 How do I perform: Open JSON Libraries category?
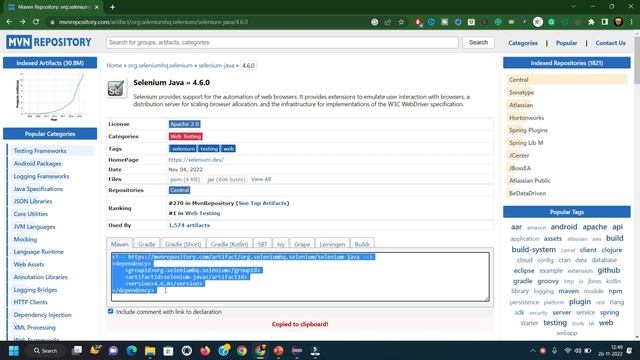click(x=33, y=201)
